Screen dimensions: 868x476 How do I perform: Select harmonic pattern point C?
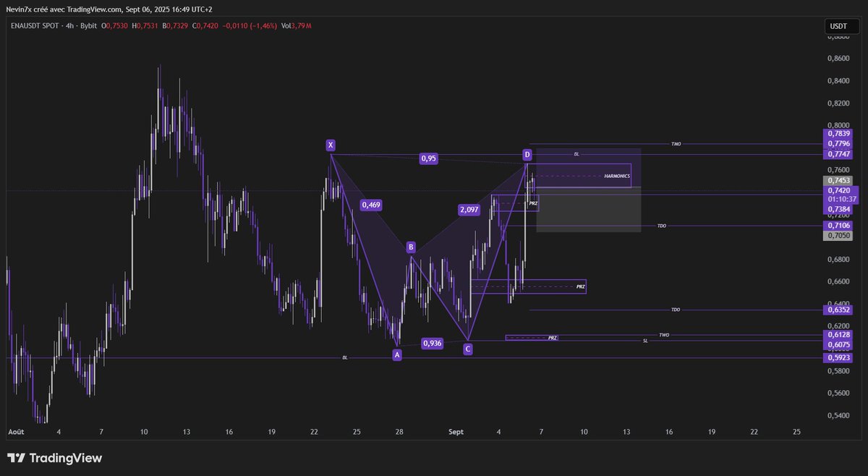[468, 349]
